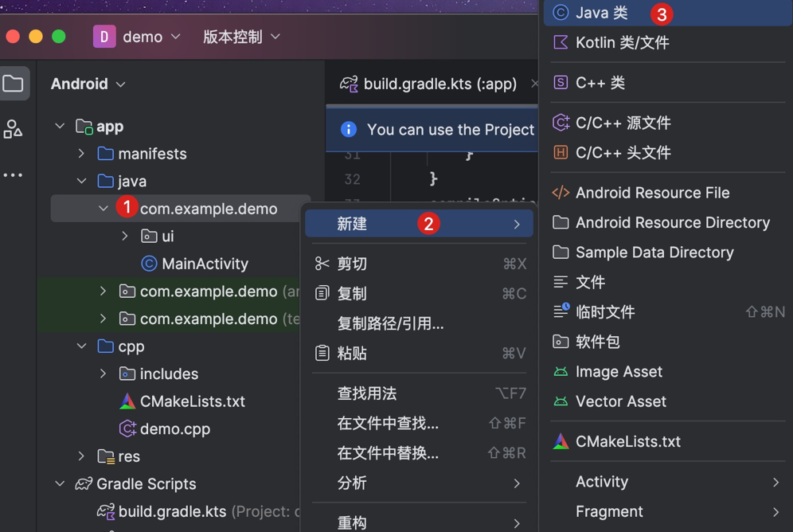The height and width of the screenshot is (532, 793).
Task: Switch to build.gradle.kts (:app) tab
Action: [432, 84]
